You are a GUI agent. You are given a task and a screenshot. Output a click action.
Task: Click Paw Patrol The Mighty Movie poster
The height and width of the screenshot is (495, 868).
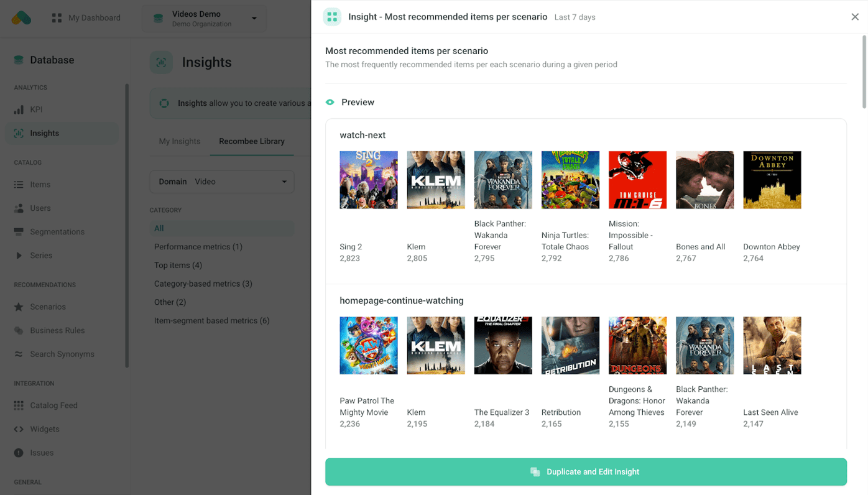pos(369,346)
